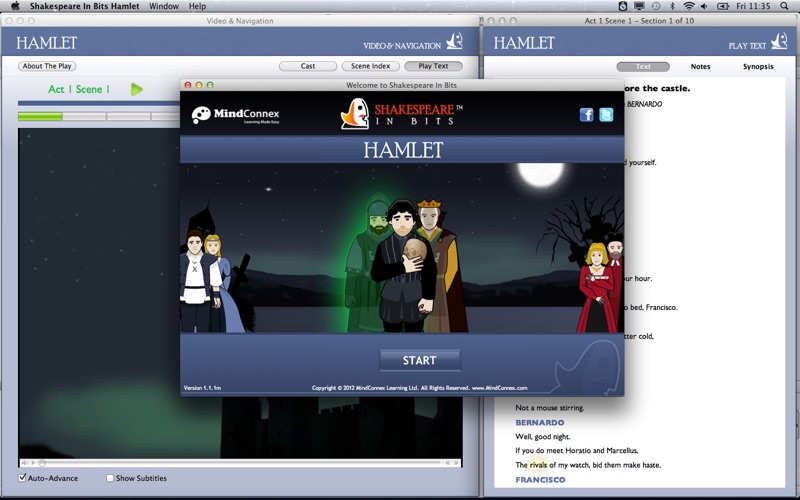Open the Window menu
Screen dimensions: 800x500
pyautogui.click(x=164, y=6)
